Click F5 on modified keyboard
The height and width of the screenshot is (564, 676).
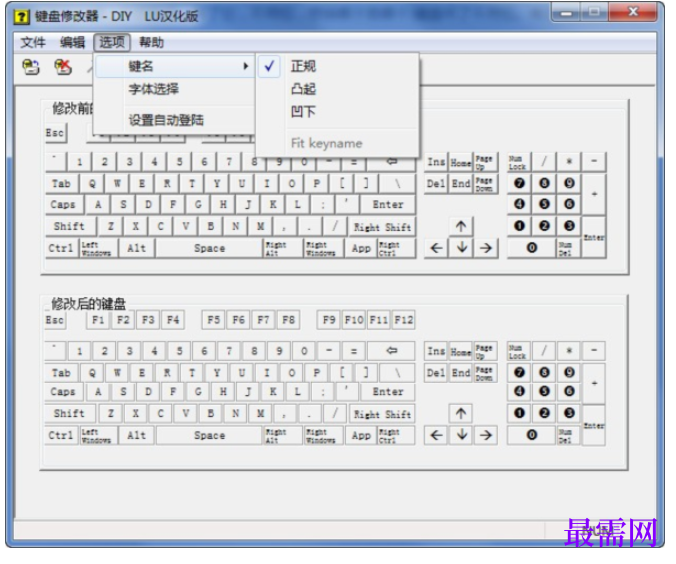click(213, 320)
